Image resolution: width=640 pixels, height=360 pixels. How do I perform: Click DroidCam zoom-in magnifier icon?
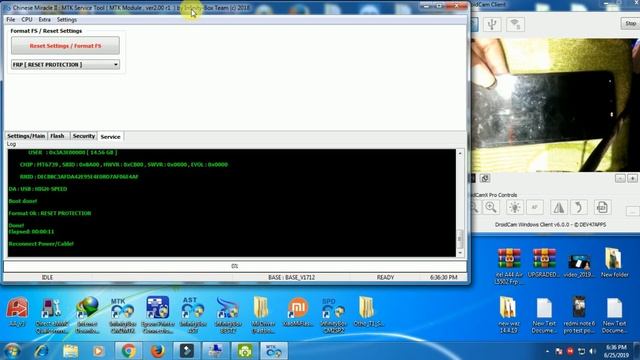[x=491, y=207]
